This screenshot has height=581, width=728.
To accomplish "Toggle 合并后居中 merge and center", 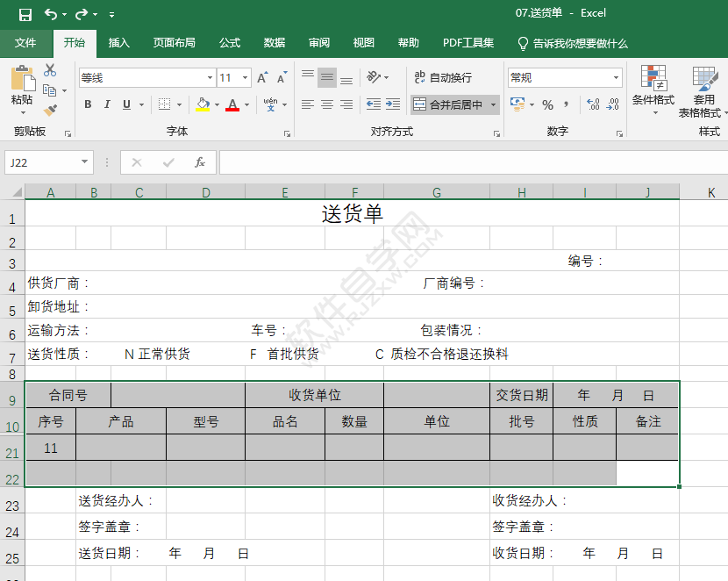I will pyautogui.click(x=450, y=104).
